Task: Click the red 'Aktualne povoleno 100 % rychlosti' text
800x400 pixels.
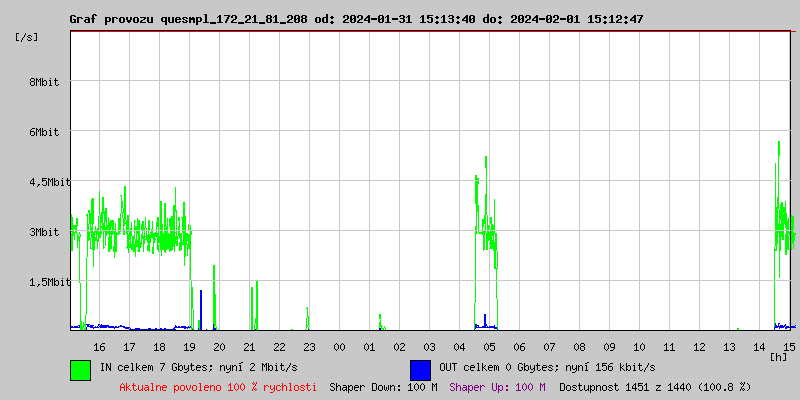Action: tap(218, 387)
